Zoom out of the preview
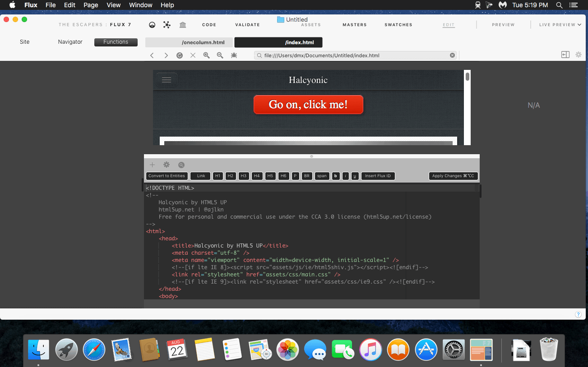The image size is (588, 367). click(x=220, y=55)
